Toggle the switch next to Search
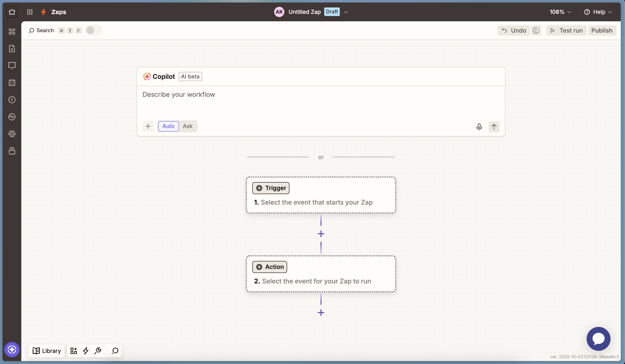The height and width of the screenshot is (364, 625). pyautogui.click(x=94, y=30)
